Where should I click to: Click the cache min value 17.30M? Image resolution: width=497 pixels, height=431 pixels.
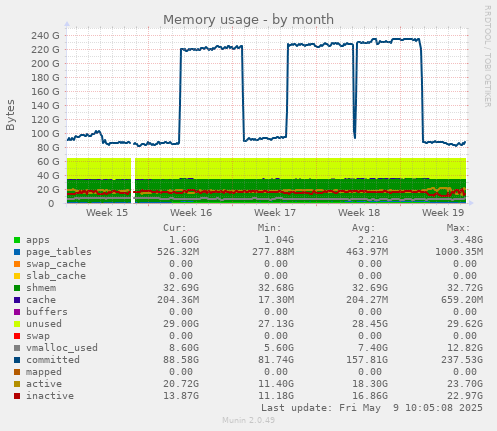pos(276,300)
